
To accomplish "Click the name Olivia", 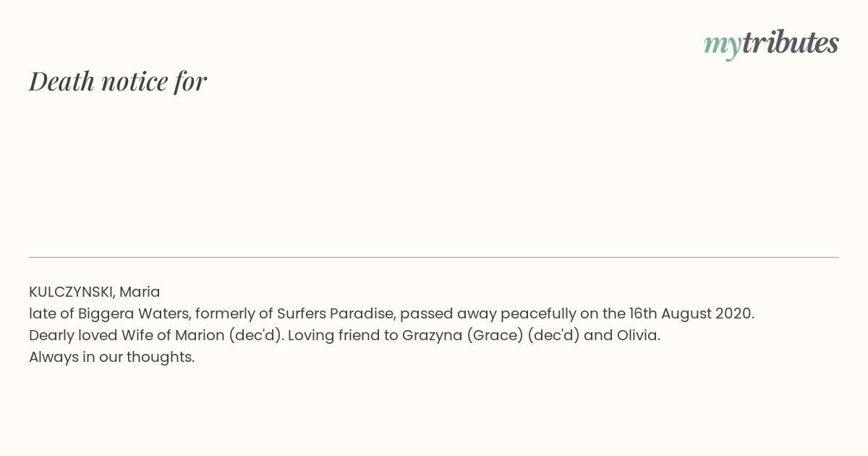I will [637, 336].
